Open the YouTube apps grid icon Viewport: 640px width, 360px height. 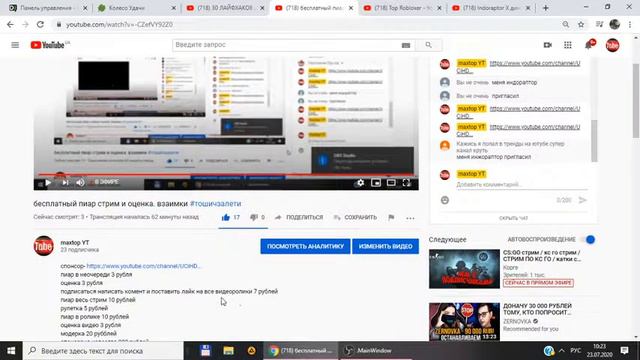coord(568,45)
